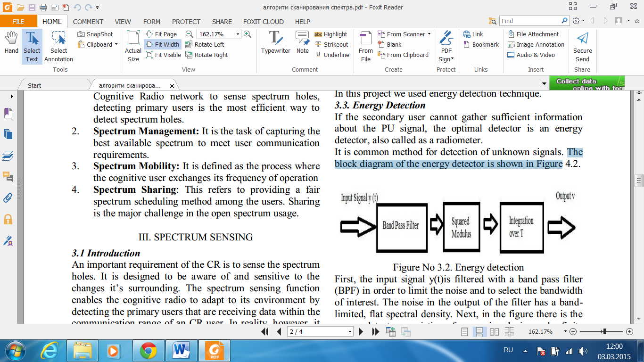The image size is (644, 362).
Task: Create PDF From Clipboard
Action: click(x=403, y=55)
